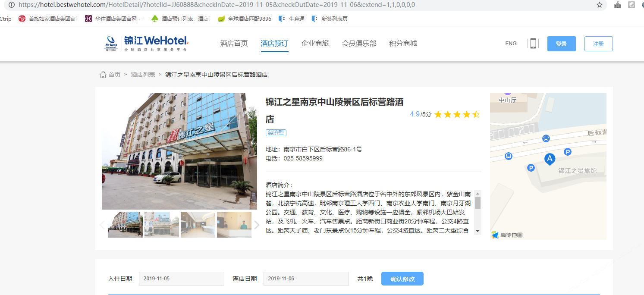Click the 注册 register button
The width and height of the screenshot is (644, 295).
point(598,44)
